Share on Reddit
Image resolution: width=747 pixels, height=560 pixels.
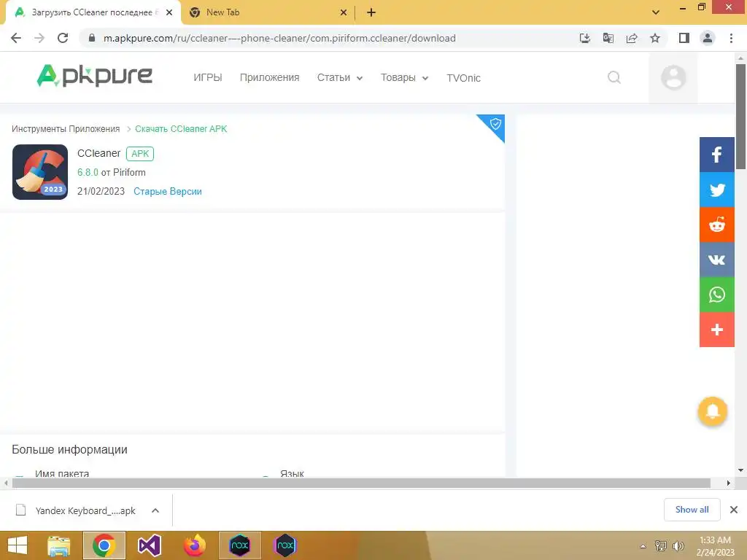click(716, 225)
